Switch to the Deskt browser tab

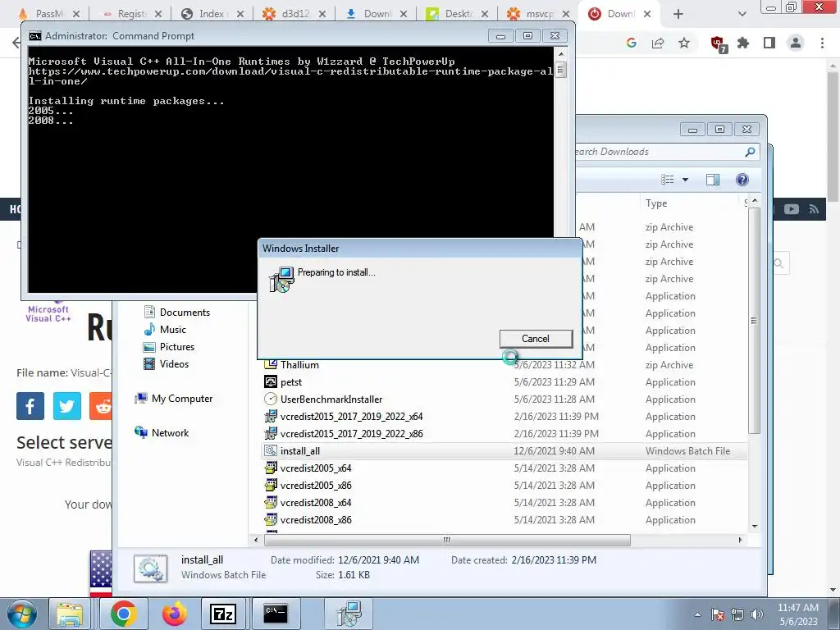pyautogui.click(x=459, y=14)
